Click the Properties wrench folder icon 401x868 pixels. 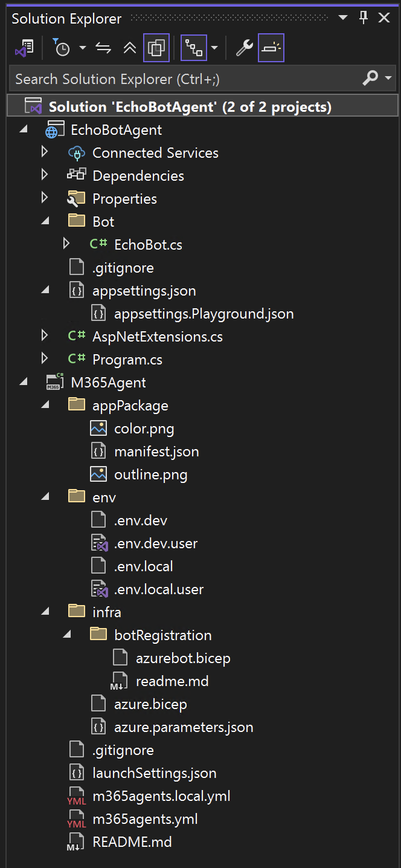point(77,198)
